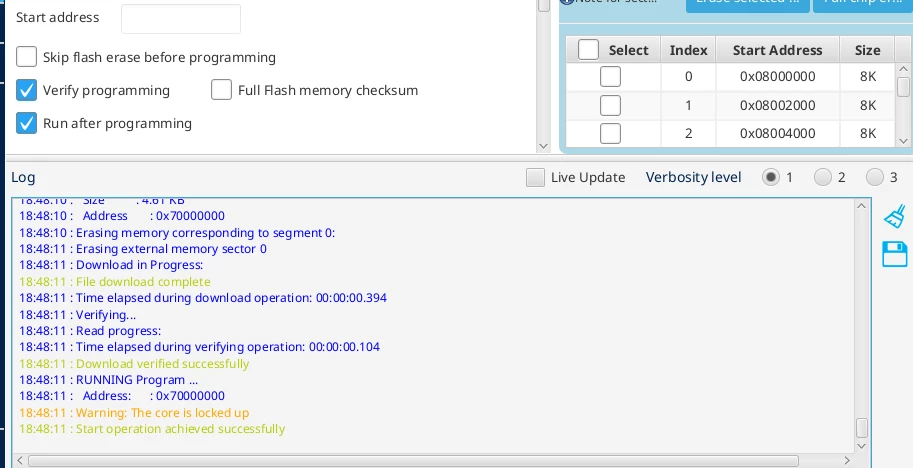Select sector checkbox for index 1

(x=610, y=105)
